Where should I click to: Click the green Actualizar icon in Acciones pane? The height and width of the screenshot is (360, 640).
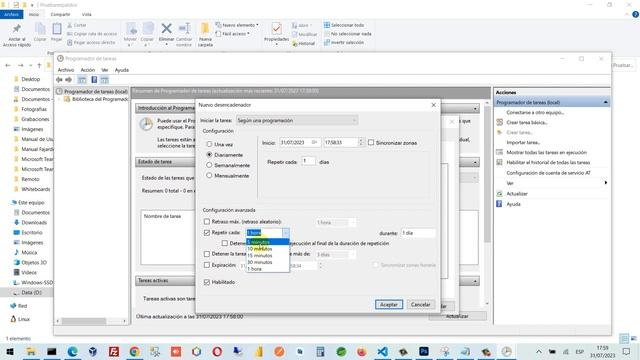click(x=499, y=194)
